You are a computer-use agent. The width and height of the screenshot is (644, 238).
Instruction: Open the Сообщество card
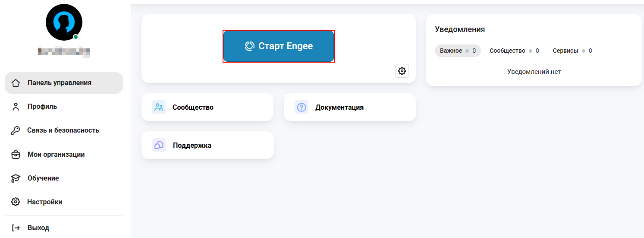tap(207, 107)
